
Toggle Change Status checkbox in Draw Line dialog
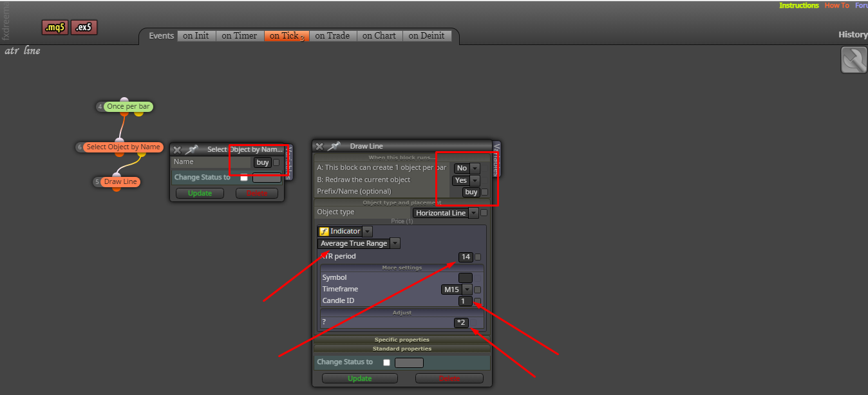point(387,363)
